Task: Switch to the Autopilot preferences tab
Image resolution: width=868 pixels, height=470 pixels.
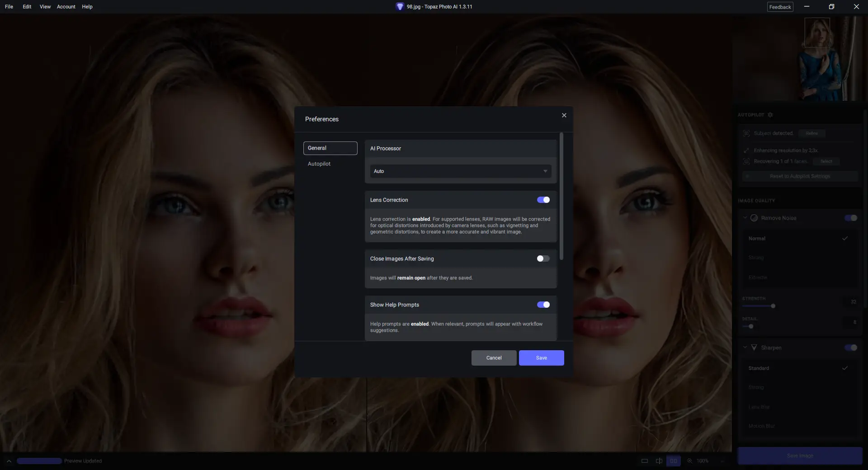Action: [x=319, y=164]
